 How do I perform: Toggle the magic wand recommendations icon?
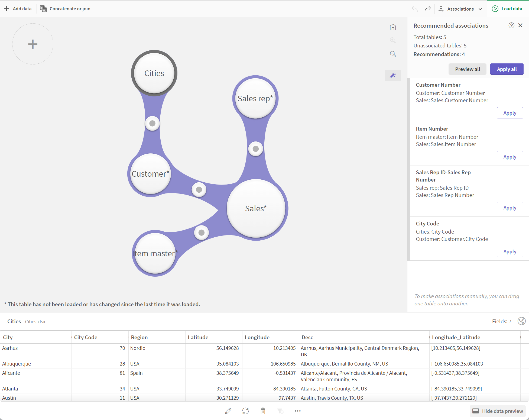[x=393, y=75]
